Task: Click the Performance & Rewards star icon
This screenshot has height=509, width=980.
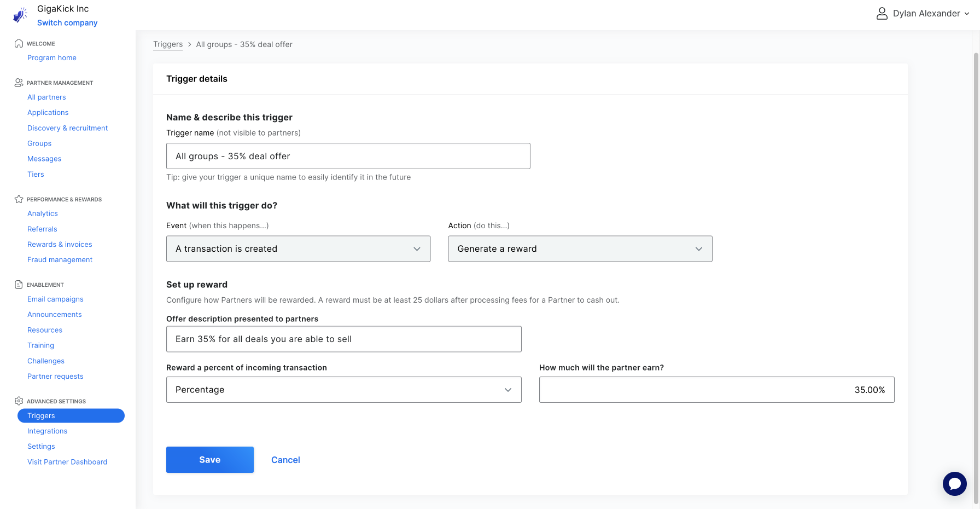Action: pyautogui.click(x=19, y=199)
